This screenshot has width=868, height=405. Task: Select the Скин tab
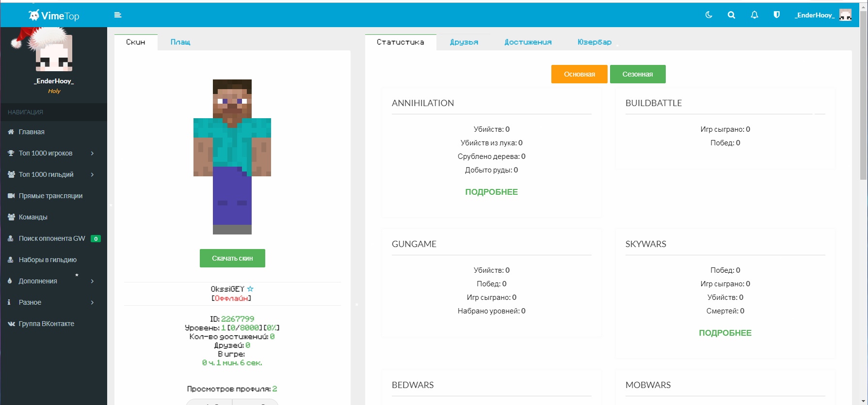tap(136, 42)
